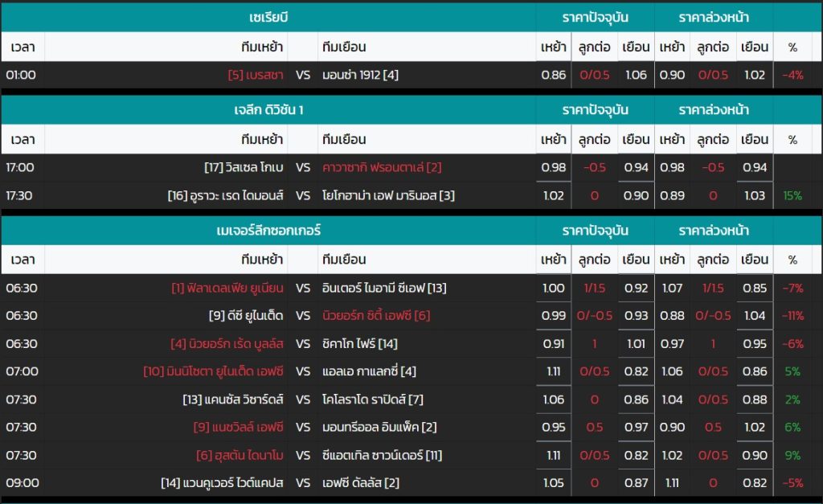823x504 pixels.
Task: Select home team [4] นิวยอร์ก เร้ด บูลส์
Action: coord(227,343)
